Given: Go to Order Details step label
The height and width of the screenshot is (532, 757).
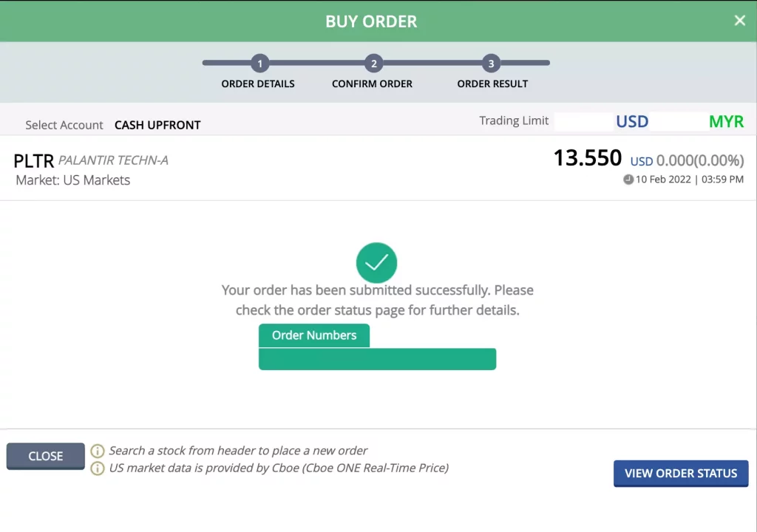Looking at the screenshot, I should [258, 83].
